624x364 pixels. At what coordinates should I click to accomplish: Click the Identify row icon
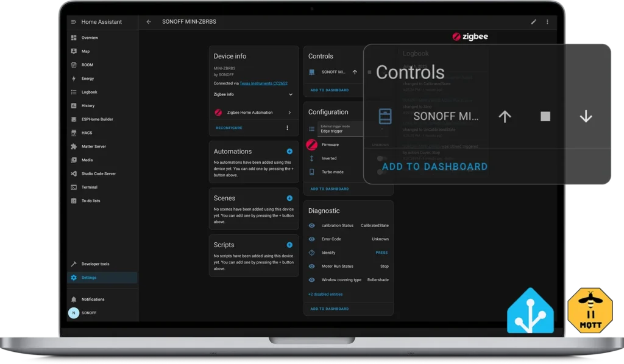point(311,253)
